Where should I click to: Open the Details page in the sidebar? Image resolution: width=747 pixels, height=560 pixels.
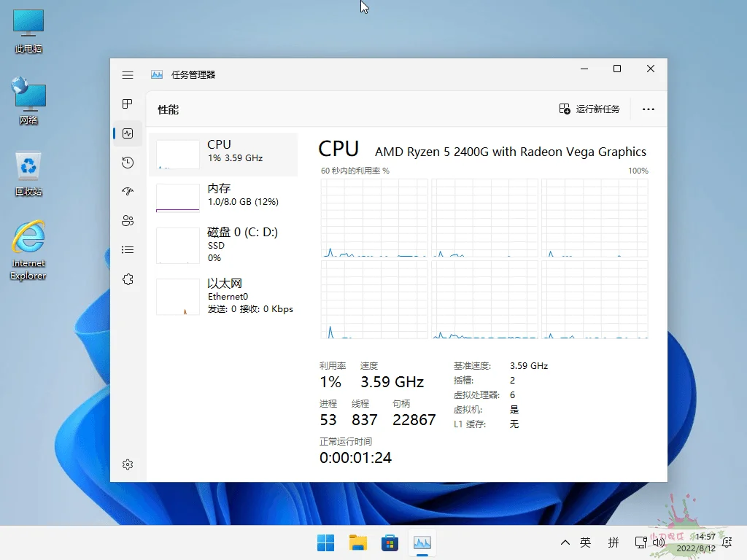click(x=128, y=249)
